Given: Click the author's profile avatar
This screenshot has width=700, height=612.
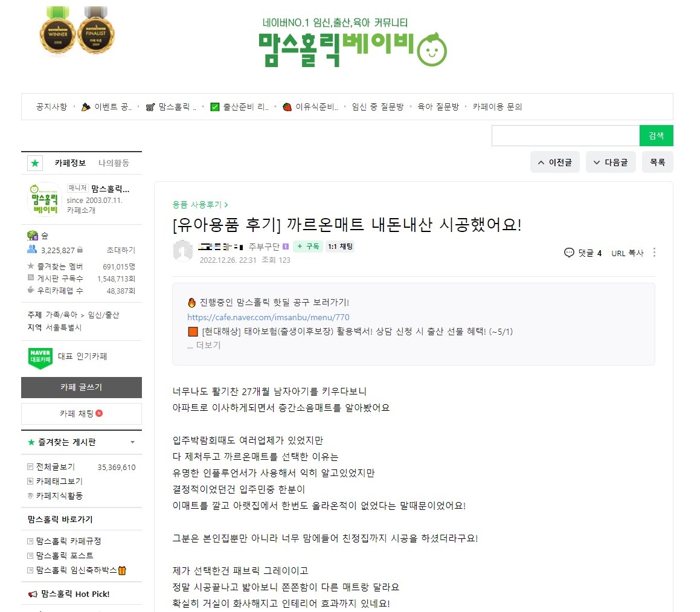Looking at the screenshot, I should (x=182, y=251).
